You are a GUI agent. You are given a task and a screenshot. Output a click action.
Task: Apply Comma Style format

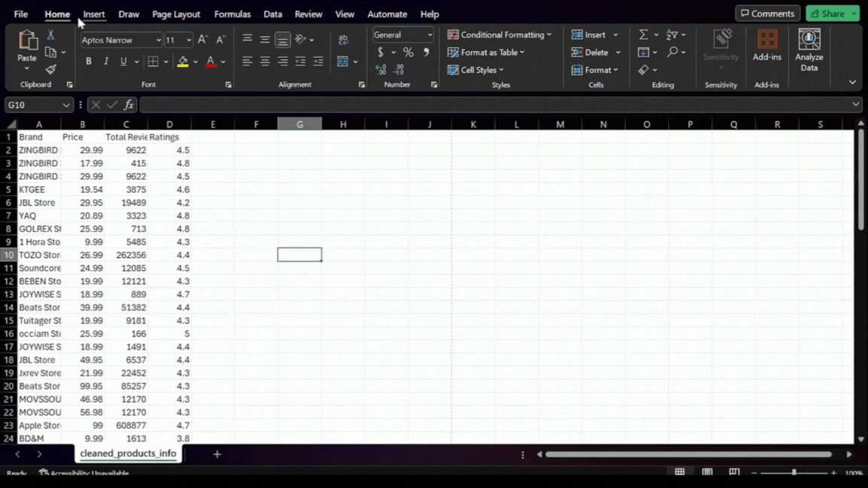[426, 52]
